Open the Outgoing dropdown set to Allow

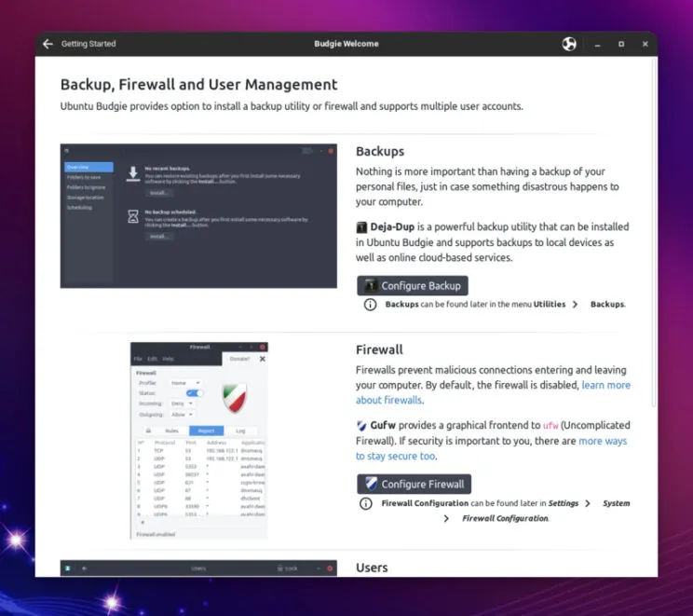click(x=181, y=415)
